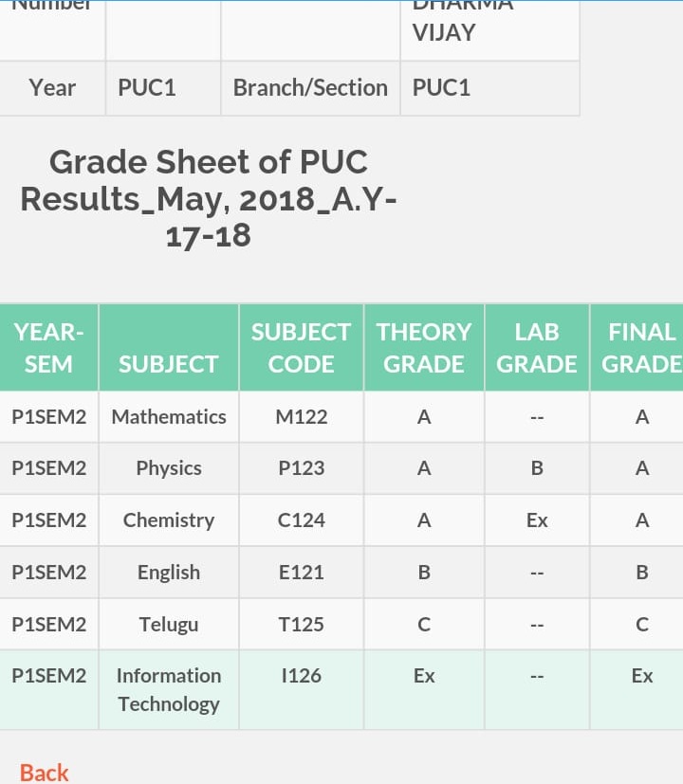Click the FINAL GRADE column header
The width and height of the screenshot is (683, 784).
point(637,348)
